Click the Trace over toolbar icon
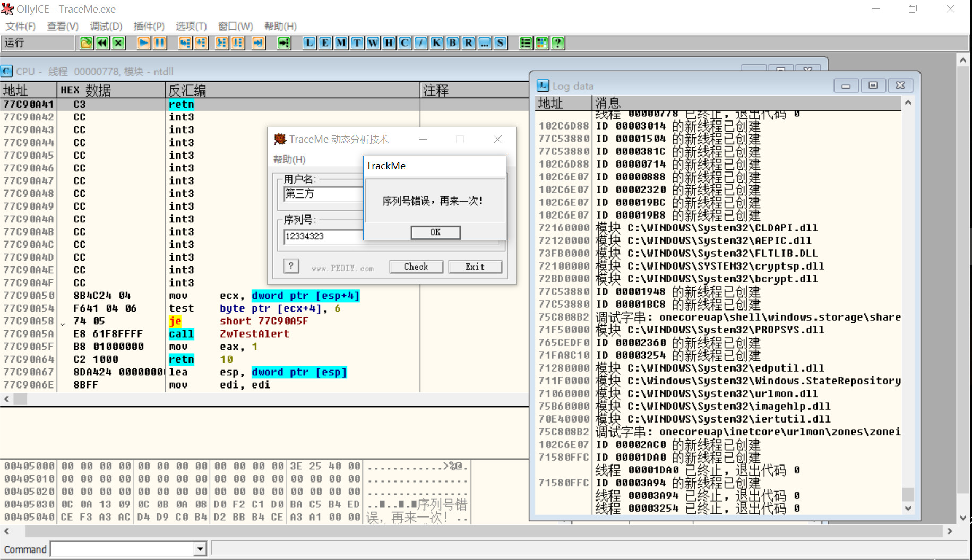 pos(237,43)
